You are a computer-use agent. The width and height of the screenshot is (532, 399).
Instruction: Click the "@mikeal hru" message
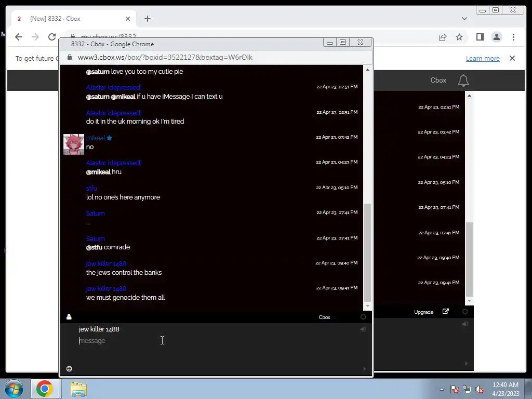tap(103, 171)
